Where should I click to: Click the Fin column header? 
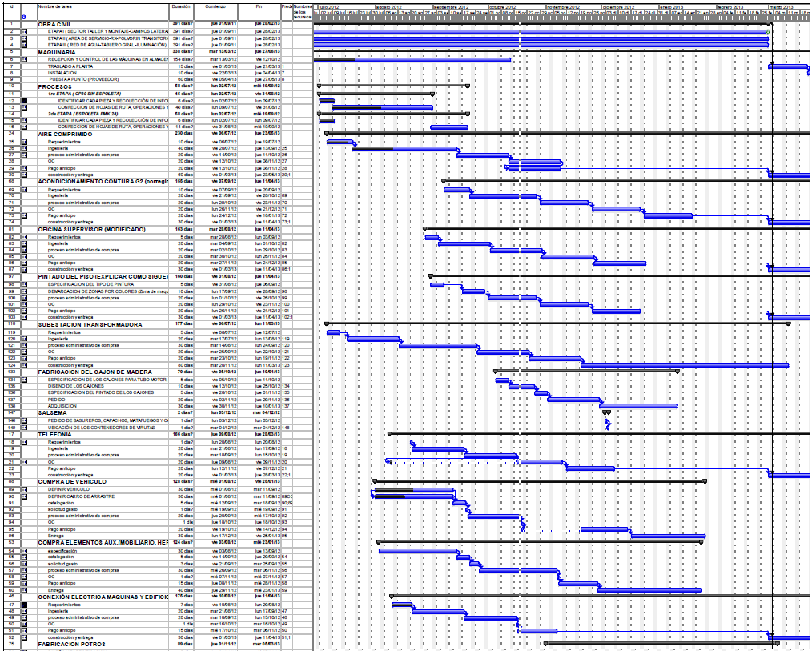(259, 6)
